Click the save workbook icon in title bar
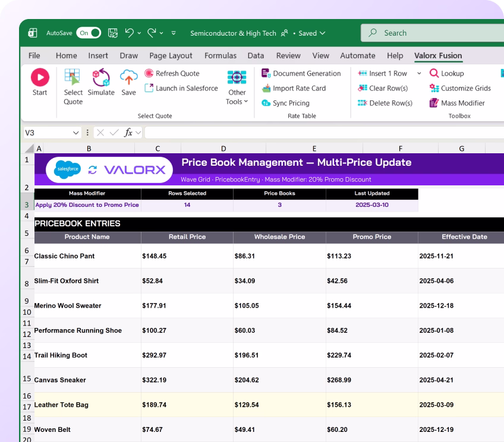This screenshot has width=504, height=442. tap(113, 33)
